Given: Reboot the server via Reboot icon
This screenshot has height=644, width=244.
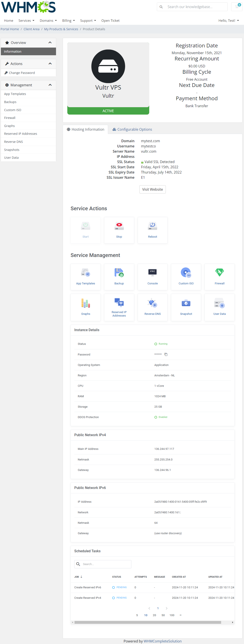Looking at the screenshot, I should 152,226.
